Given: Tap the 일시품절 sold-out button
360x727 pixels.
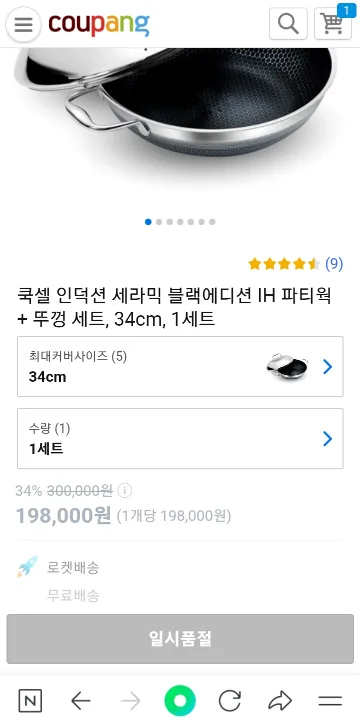Looking at the screenshot, I should 180,638.
